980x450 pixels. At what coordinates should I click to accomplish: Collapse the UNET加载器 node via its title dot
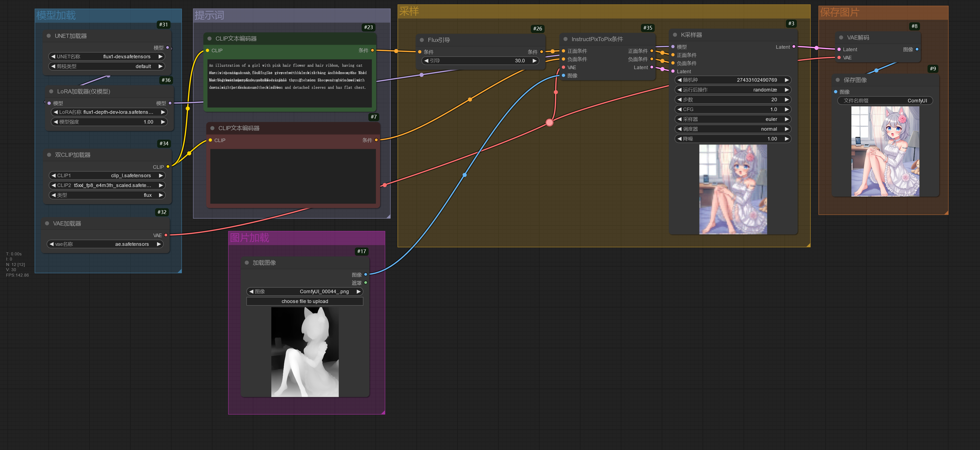(49, 36)
